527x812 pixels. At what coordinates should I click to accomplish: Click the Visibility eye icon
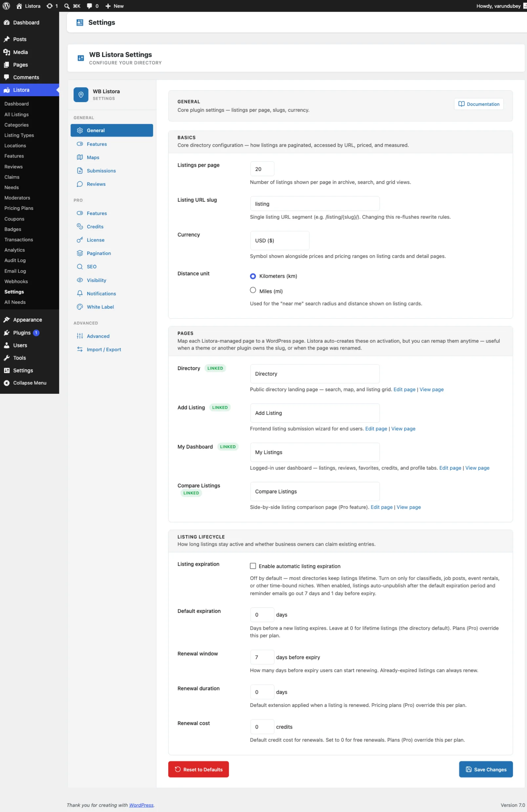click(80, 280)
